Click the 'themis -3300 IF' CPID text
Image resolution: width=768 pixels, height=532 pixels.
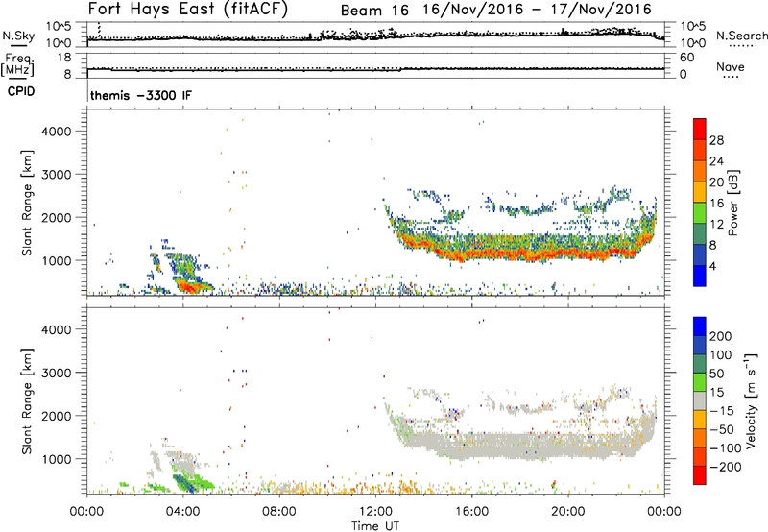[x=141, y=95]
